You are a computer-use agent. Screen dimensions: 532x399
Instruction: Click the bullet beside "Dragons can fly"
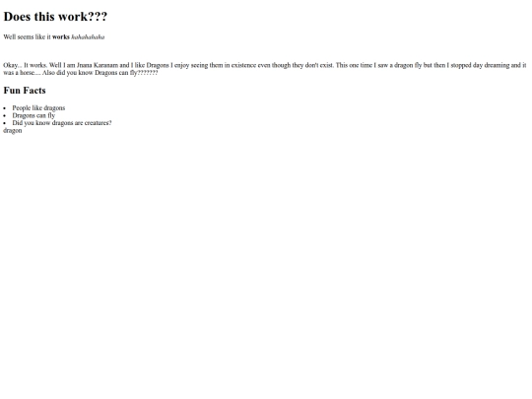pyautogui.click(x=5, y=115)
